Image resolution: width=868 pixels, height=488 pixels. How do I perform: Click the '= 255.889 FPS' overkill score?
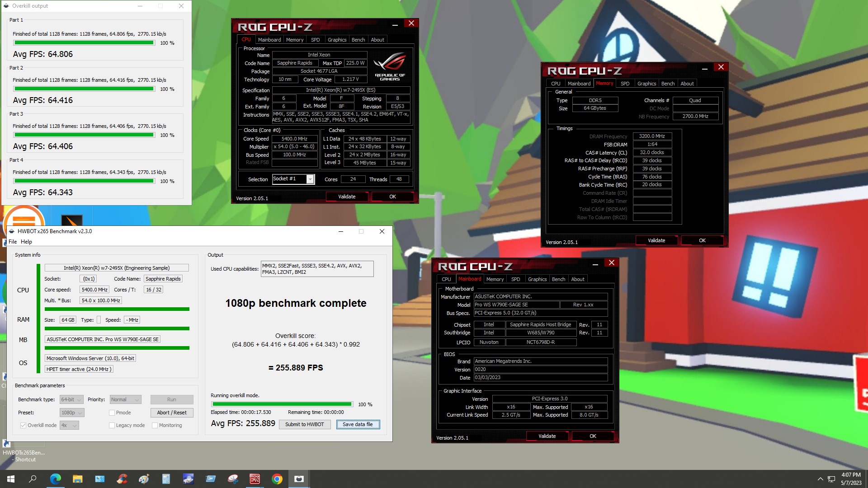pyautogui.click(x=296, y=368)
